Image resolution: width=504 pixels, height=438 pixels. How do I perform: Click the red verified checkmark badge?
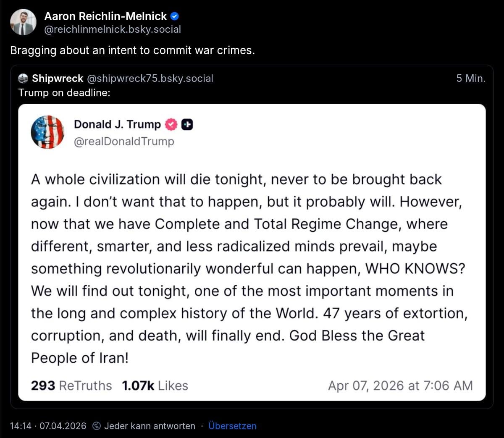pyautogui.click(x=171, y=124)
